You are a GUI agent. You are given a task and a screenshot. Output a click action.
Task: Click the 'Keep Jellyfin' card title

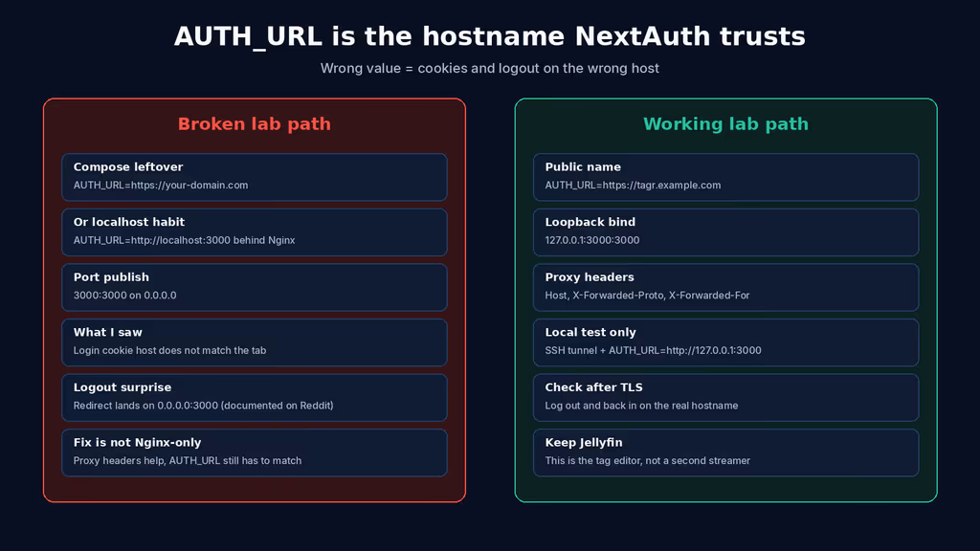pos(583,442)
